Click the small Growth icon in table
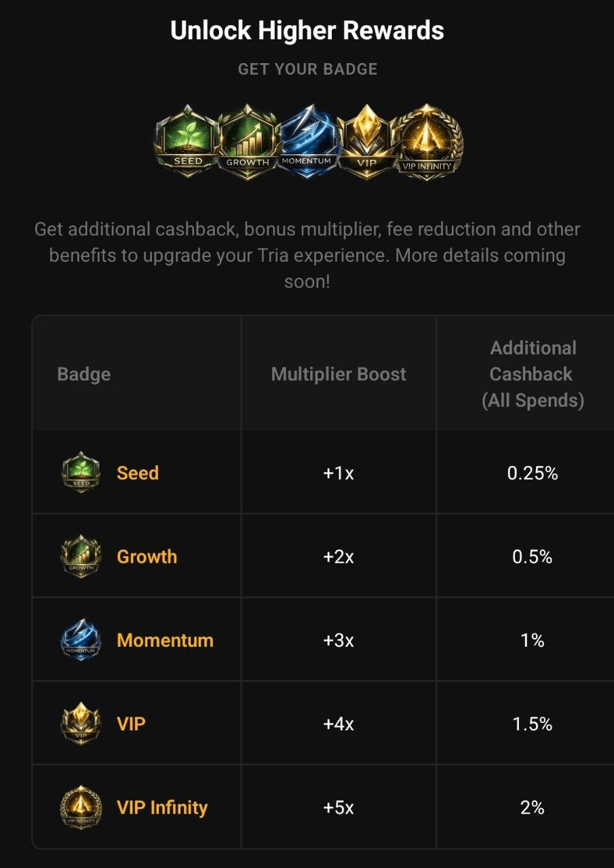Screen dimensions: 614x868 (x=81, y=557)
